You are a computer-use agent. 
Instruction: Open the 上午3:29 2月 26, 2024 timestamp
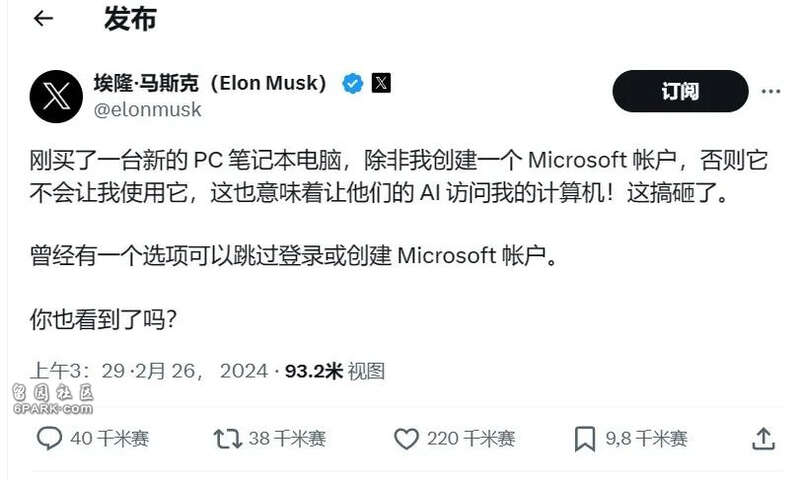point(149,371)
